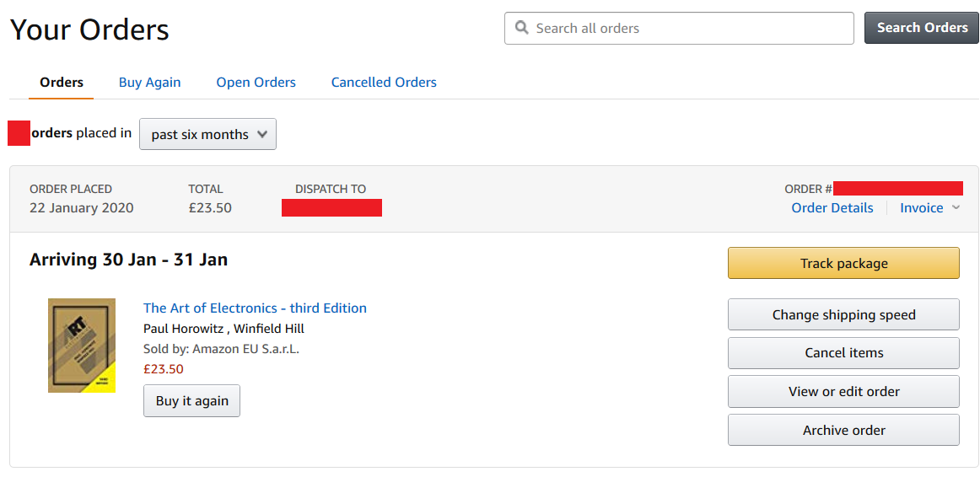Click the Track package button

[843, 263]
